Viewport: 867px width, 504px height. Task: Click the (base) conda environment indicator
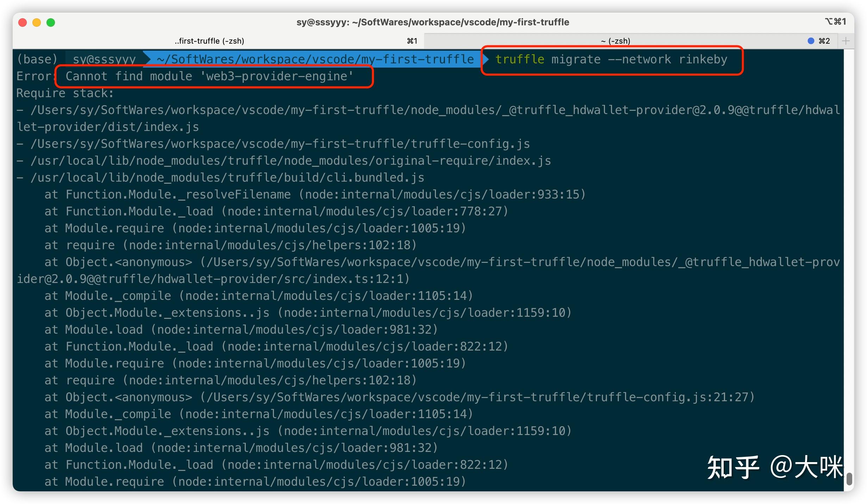(37, 59)
